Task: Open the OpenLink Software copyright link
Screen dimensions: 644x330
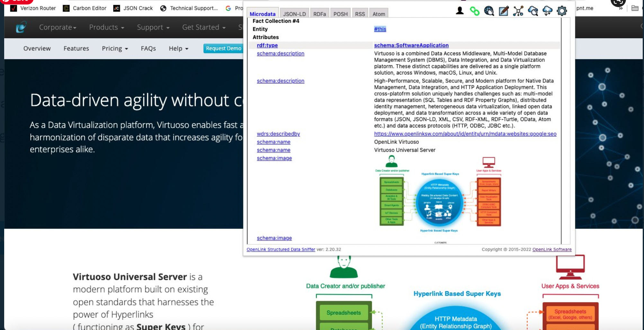Action: [x=552, y=249]
